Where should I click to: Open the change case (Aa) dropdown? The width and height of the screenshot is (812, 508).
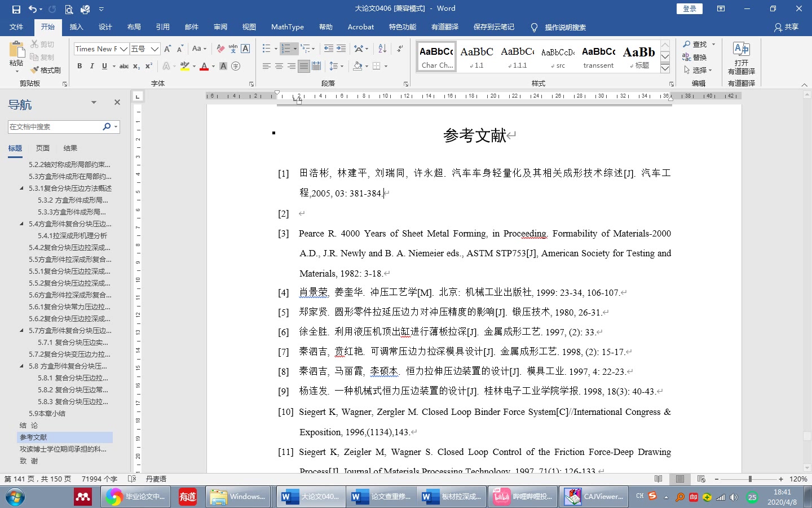click(x=199, y=49)
